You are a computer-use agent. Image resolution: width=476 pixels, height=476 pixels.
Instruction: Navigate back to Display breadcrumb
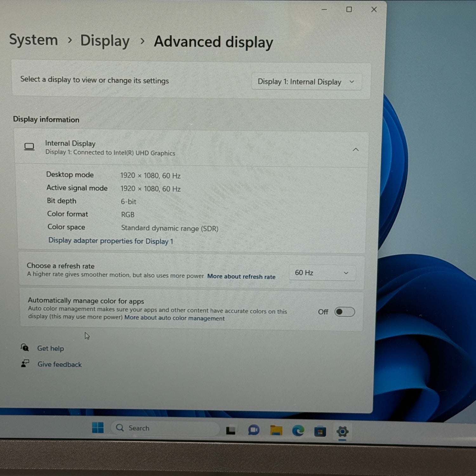[x=105, y=41]
